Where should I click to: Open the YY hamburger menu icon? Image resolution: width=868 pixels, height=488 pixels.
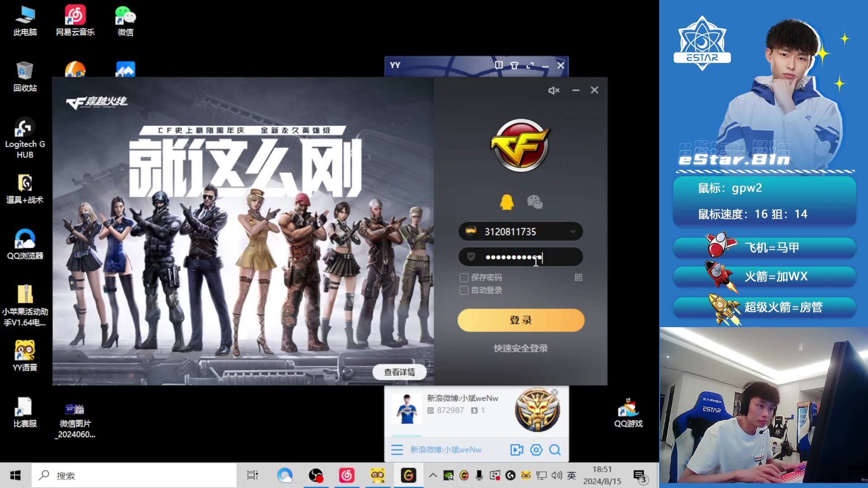[x=397, y=450]
